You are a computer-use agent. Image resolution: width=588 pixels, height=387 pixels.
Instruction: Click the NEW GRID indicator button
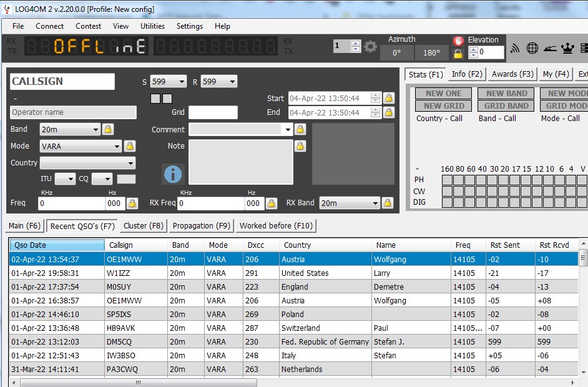pos(444,105)
